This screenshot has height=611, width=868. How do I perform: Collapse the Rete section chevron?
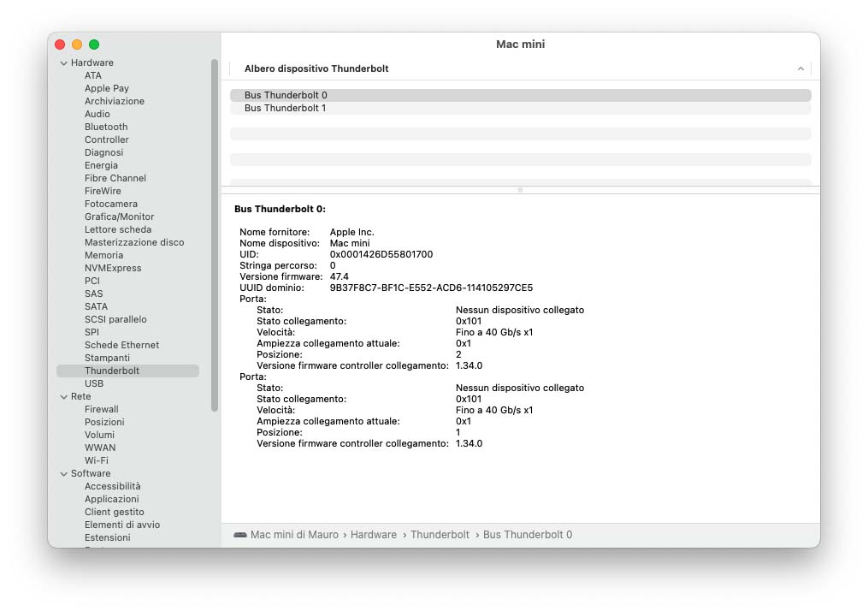63,396
